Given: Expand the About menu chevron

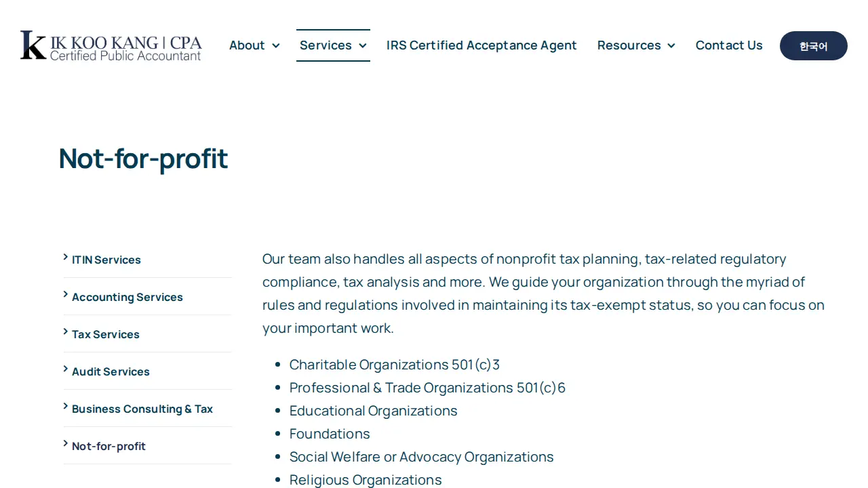Looking at the screenshot, I should pyautogui.click(x=276, y=45).
